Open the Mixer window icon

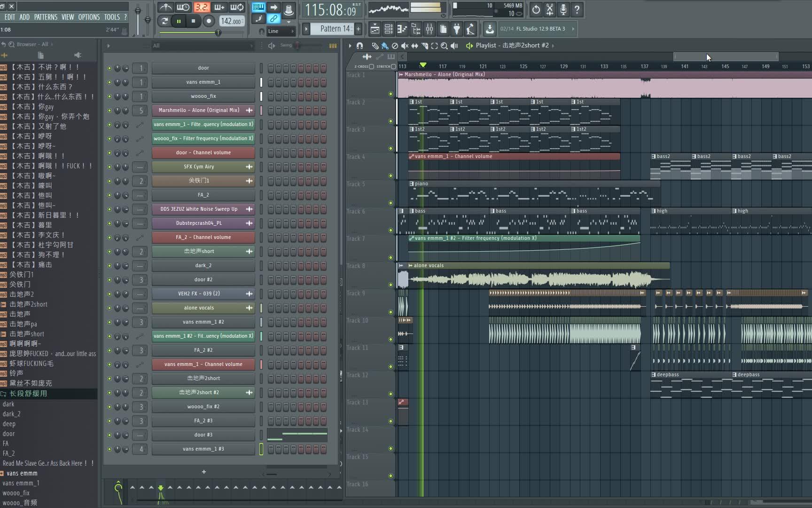pyautogui.click(x=429, y=29)
